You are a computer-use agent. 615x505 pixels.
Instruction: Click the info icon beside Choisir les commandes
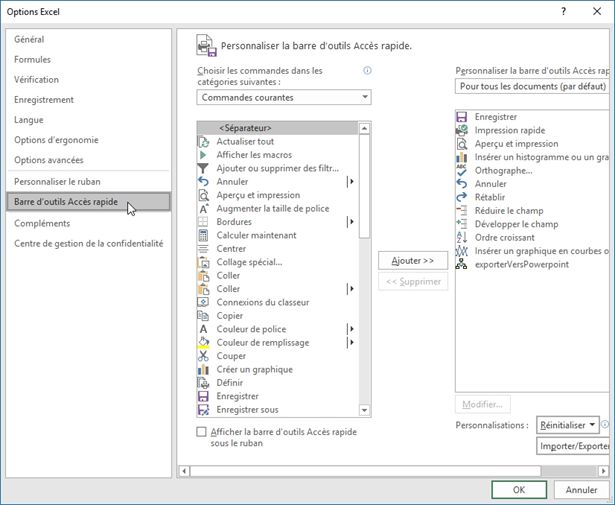coord(367,71)
